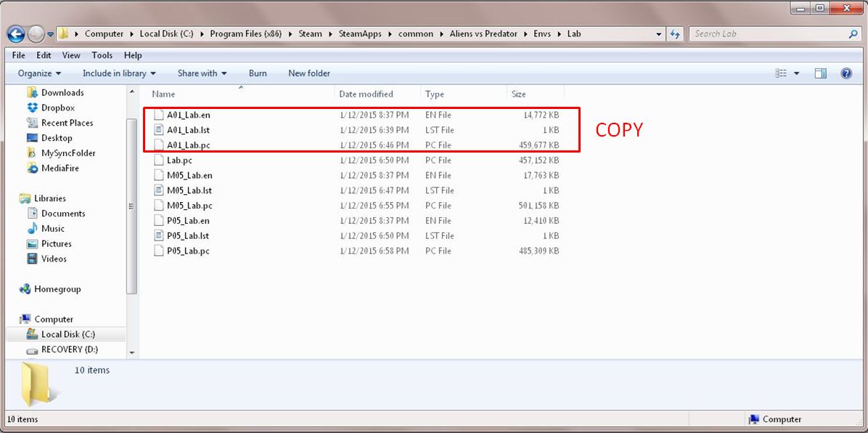Open Downloads in the navigation pane
Viewport: 868px width, 433px height.
tap(62, 92)
